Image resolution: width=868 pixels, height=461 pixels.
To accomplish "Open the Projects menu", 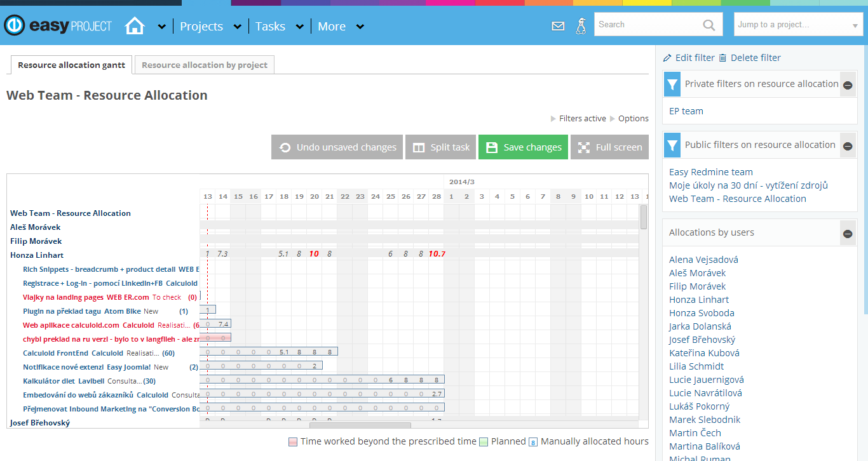I will click(201, 27).
